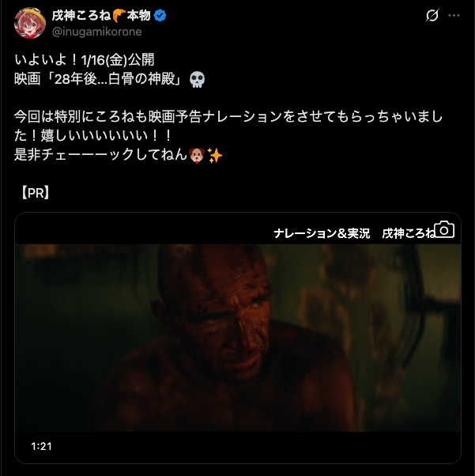Viewport: 475px width, 476px height.
Task: Click the ナレーション&実況 caption on video
Action: pyautogui.click(x=322, y=233)
